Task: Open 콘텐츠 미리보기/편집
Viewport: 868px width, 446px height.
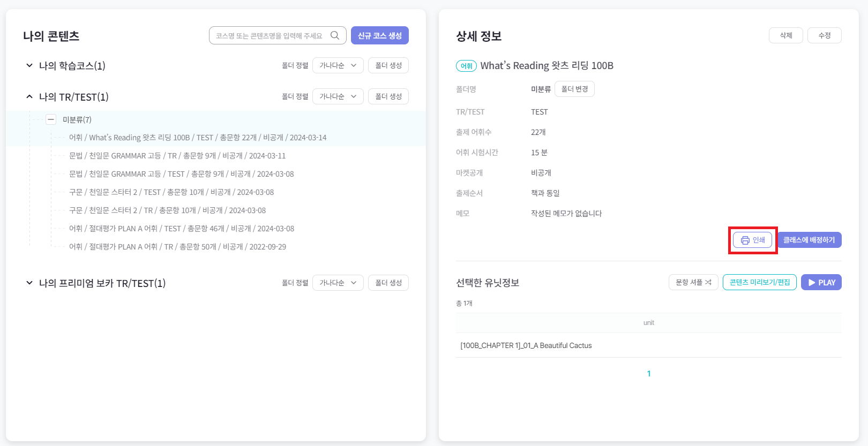Action: 759,282
